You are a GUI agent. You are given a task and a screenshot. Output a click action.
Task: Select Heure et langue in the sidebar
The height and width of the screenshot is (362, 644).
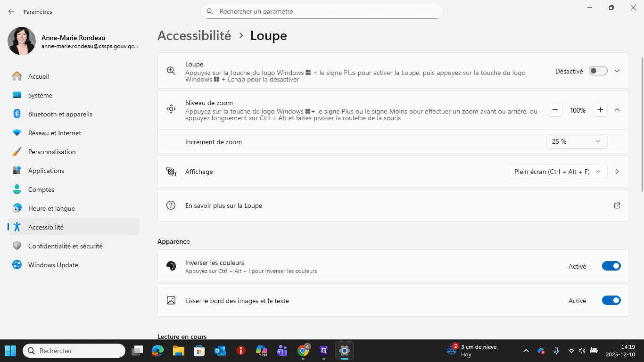[74, 208]
